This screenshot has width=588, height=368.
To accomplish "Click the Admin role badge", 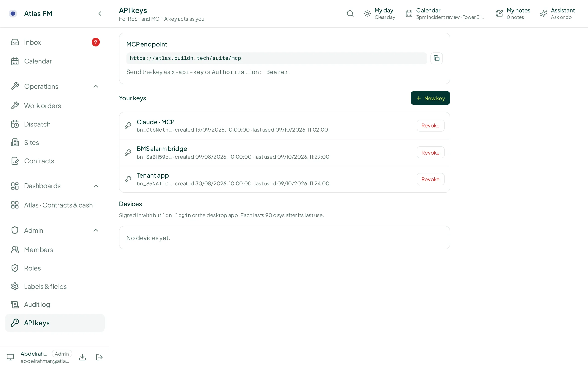I will (x=62, y=354).
